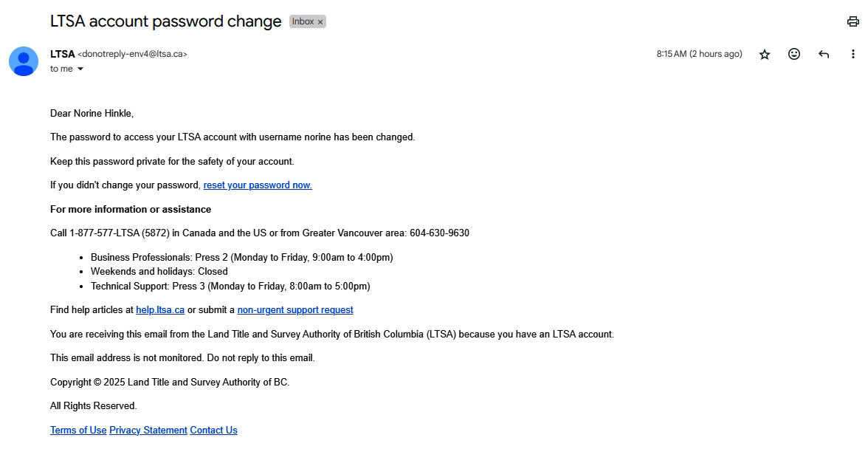Screen dimensions: 868x449
Task: Click the 'to me' recipient text
Action: click(x=61, y=69)
